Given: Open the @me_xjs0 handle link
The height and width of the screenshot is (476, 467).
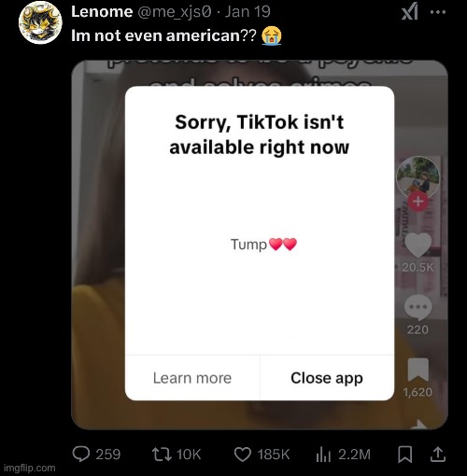Looking at the screenshot, I should pyautogui.click(x=175, y=12).
